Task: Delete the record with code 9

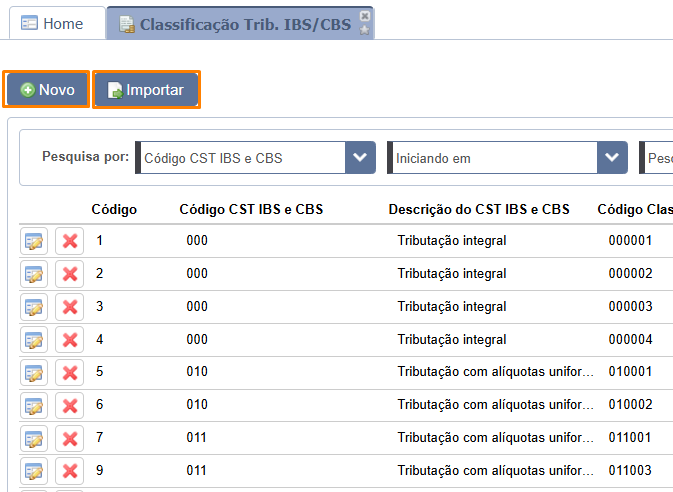Action: tap(70, 472)
